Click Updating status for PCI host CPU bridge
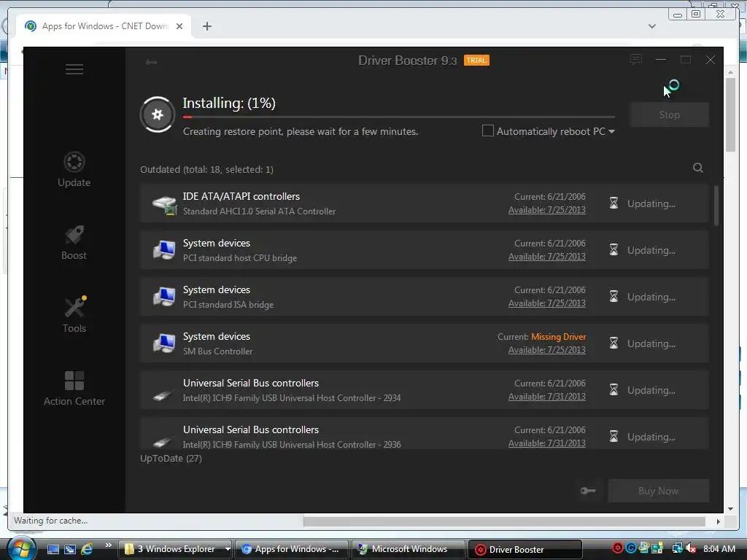Image resolution: width=747 pixels, height=560 pixels. click(x=651, y=250)
